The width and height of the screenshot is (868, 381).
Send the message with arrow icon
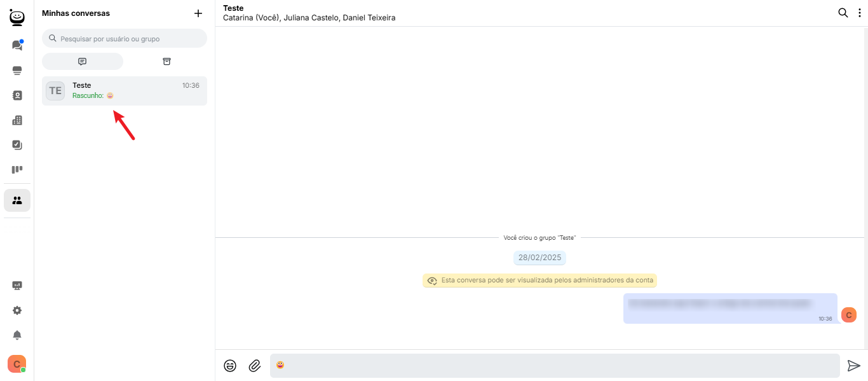[x=853, y=366]
